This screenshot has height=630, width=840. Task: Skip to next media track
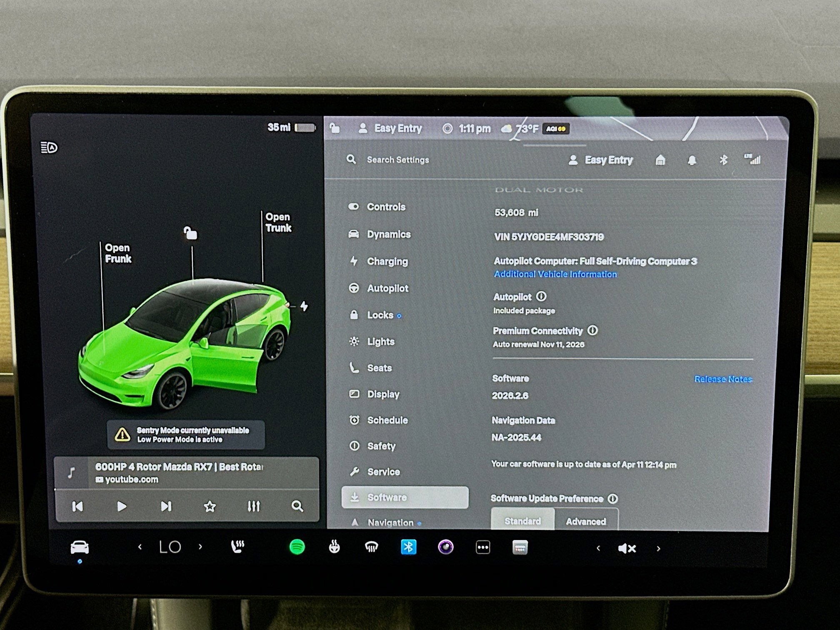pos(166,506)
